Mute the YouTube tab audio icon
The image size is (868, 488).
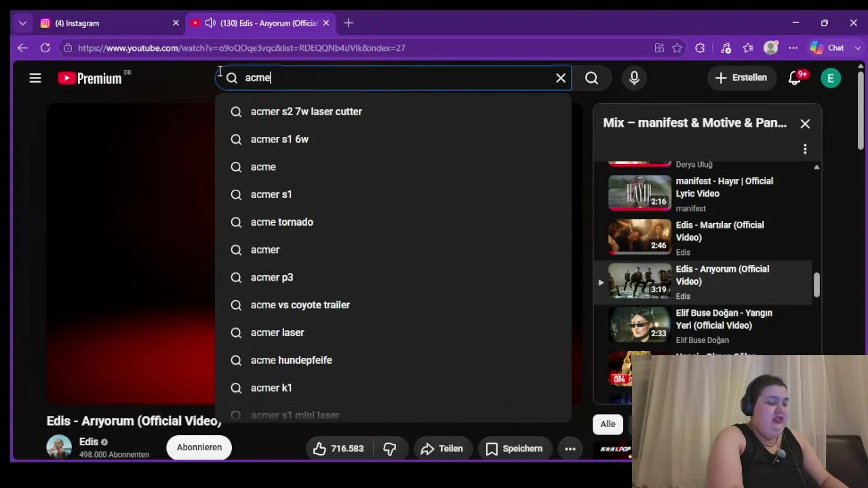click(210, 23)
